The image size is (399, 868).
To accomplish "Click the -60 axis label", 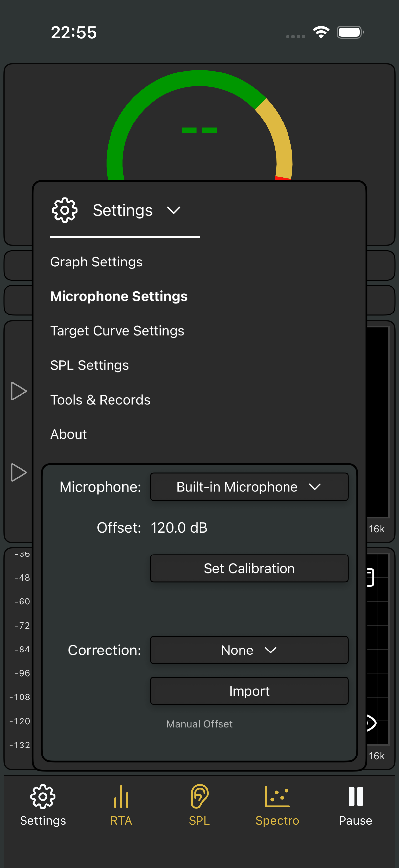I will pos(22,602).
